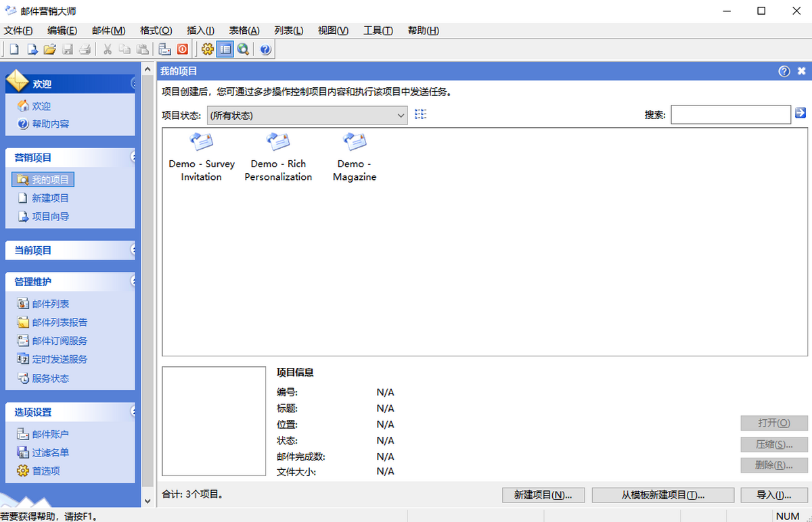The height and width of the screenshot is (522, 812).
Task: Open the 格式(O) menu
Action: (156, 30)
